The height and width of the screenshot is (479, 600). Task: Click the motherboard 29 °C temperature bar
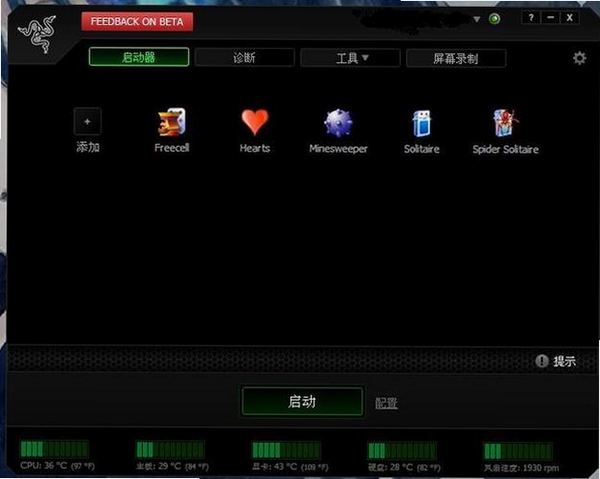[x=170, y=450]
